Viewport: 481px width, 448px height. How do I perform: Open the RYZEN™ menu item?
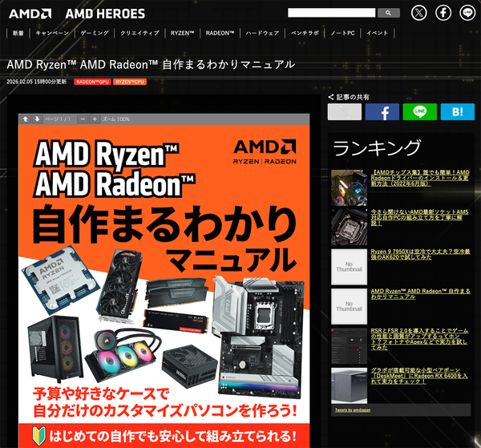[183, 33]
